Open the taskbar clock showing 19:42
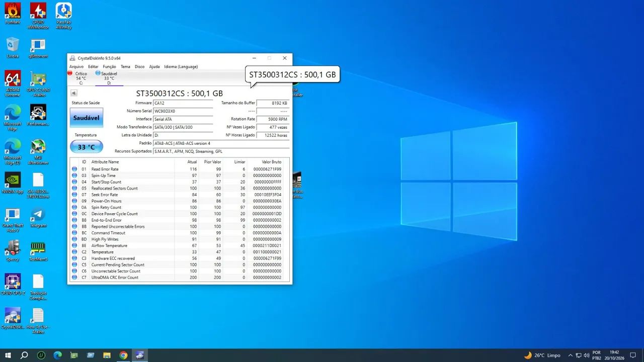This screenshot has width=644, height=362. (x=614, y=355)
